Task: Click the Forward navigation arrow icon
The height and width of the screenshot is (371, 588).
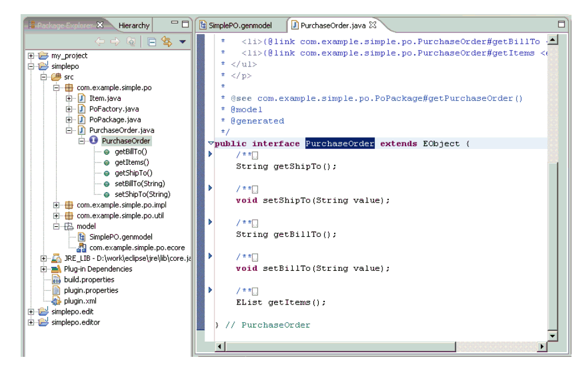Action: pos(115,42)
